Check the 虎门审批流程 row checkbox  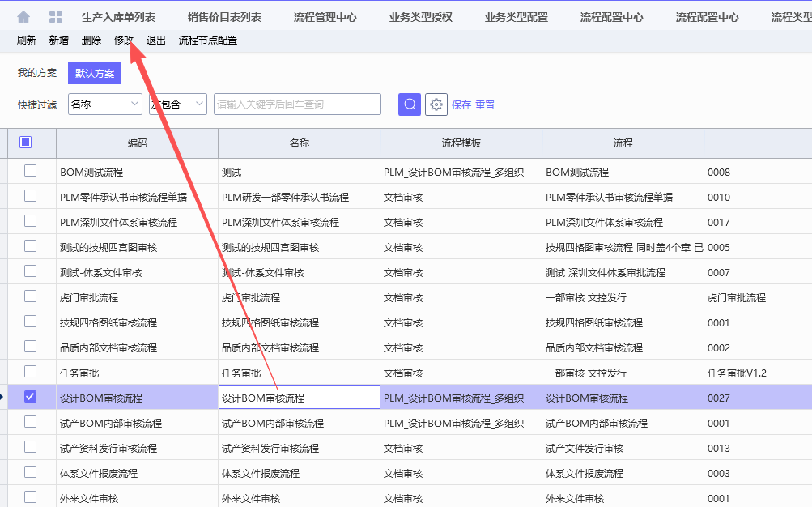click(x=30, y=296)
